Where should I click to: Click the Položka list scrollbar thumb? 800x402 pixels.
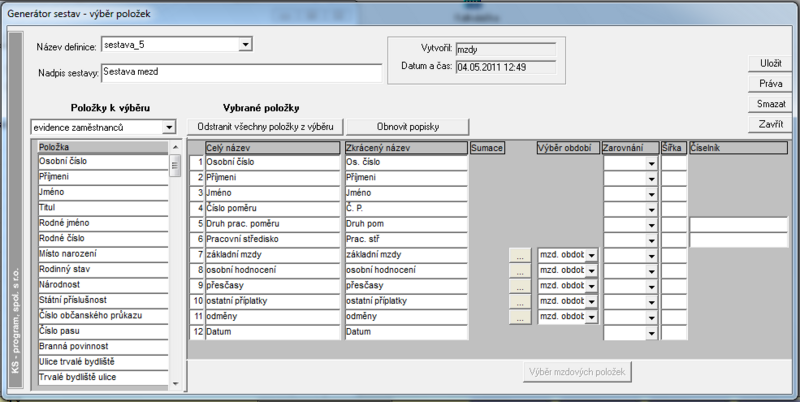click(176, 165)
